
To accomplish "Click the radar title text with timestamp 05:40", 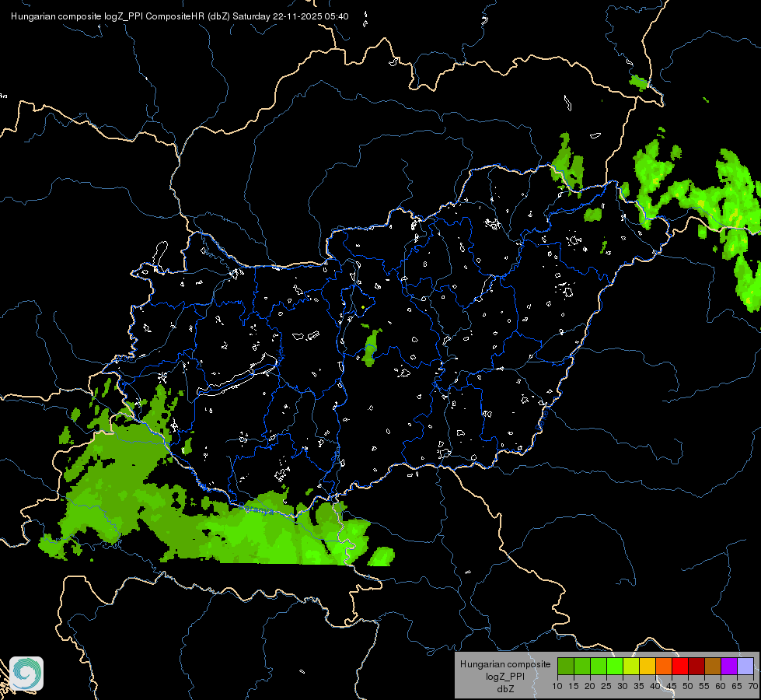I will point(180,16).
